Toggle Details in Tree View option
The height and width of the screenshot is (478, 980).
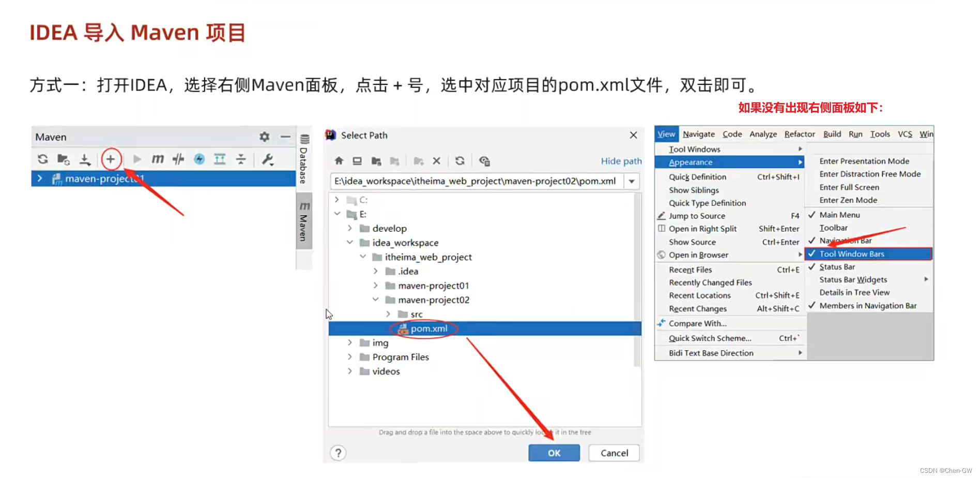tap(869, 292)
